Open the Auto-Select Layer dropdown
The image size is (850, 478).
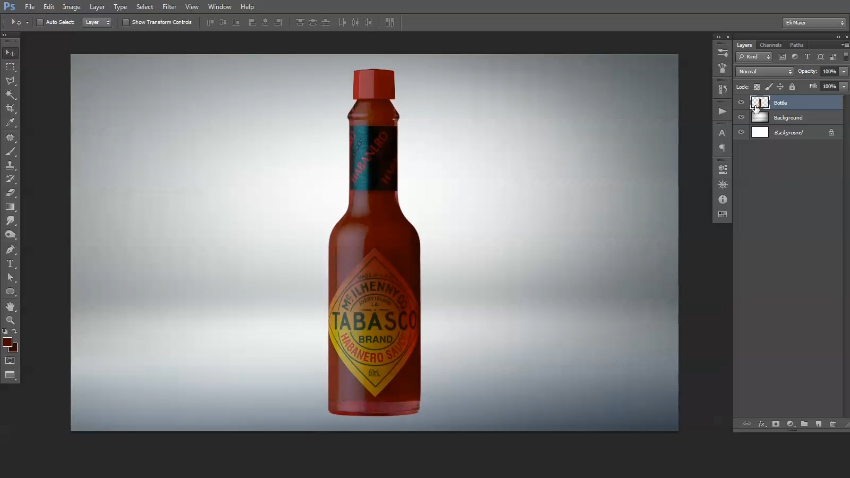(x=97, y=22)
